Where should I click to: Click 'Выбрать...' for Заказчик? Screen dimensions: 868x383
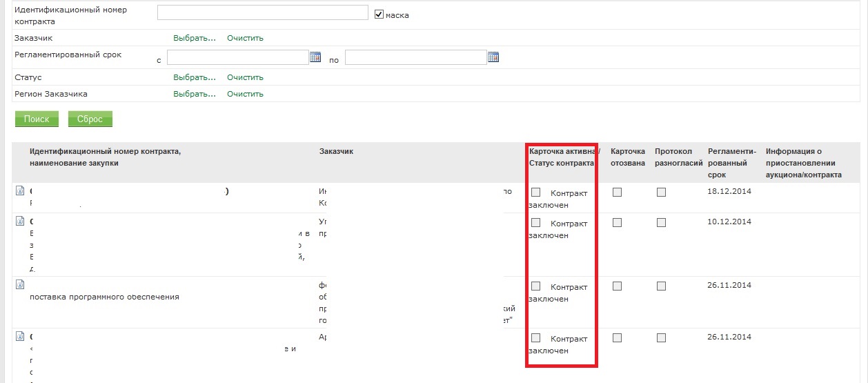[194, 38]
